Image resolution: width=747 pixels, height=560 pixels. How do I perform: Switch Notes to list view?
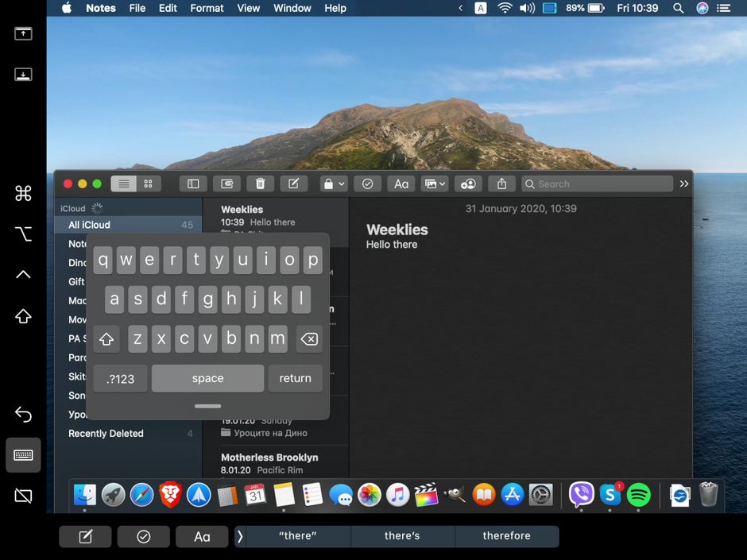tap(124, 183)
